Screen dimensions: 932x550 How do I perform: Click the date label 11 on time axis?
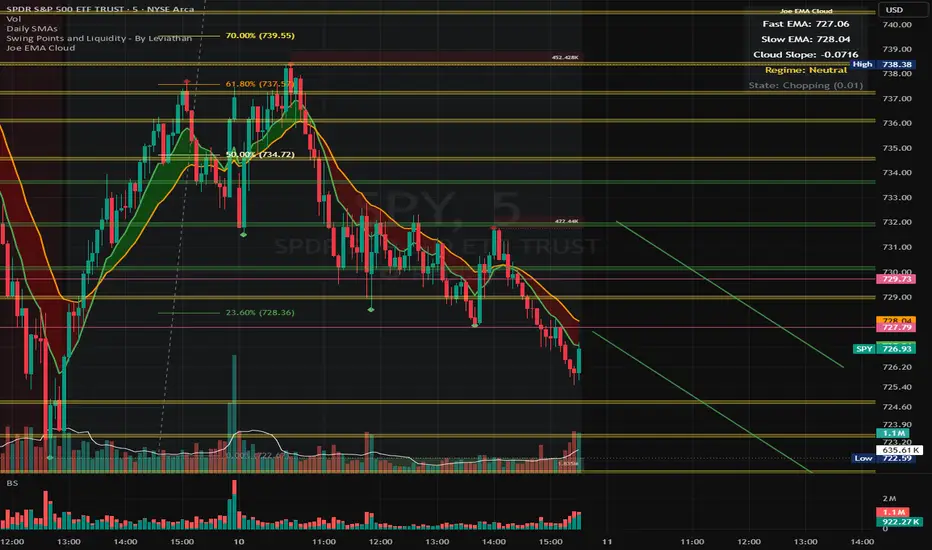coord(607,542)
